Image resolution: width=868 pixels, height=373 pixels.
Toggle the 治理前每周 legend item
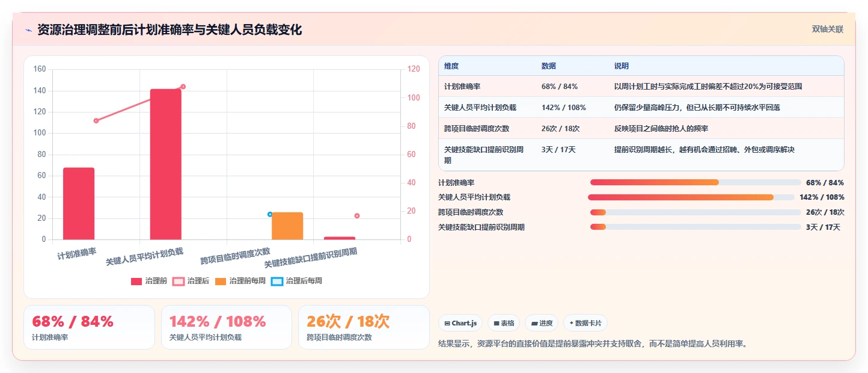(x=240, y=281)
